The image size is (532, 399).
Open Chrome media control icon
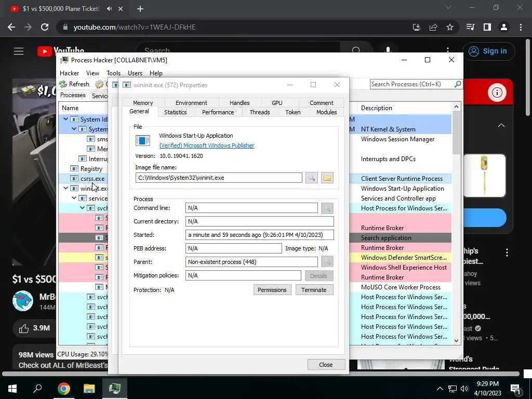(470, 27)
